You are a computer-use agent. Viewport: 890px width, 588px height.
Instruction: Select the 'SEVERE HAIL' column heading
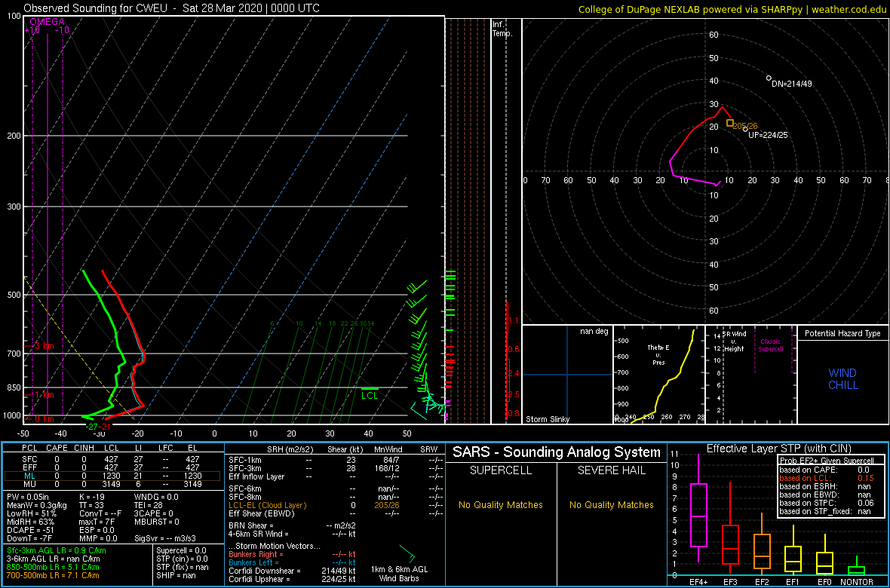611,471
